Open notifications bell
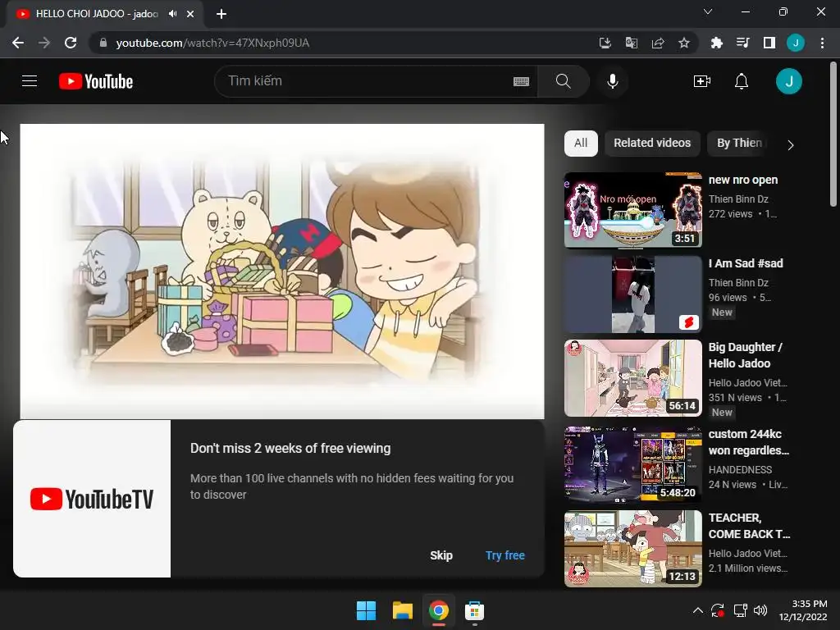This screenshot has width=840, height=630. [742, 81]
